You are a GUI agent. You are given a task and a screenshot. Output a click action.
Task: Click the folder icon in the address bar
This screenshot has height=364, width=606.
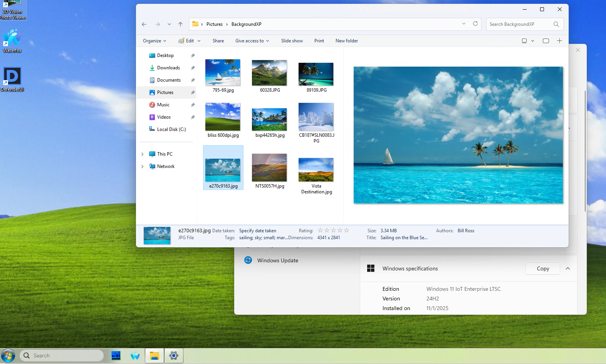click(x=195, y=24)
